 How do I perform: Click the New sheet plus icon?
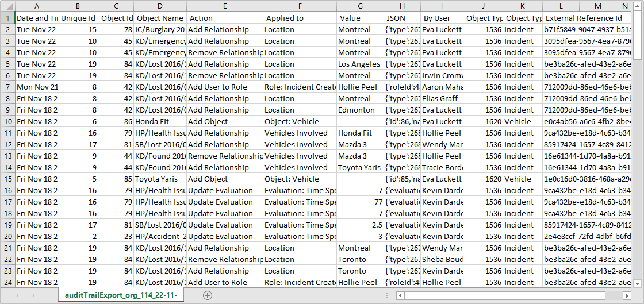tap(208, 295)
